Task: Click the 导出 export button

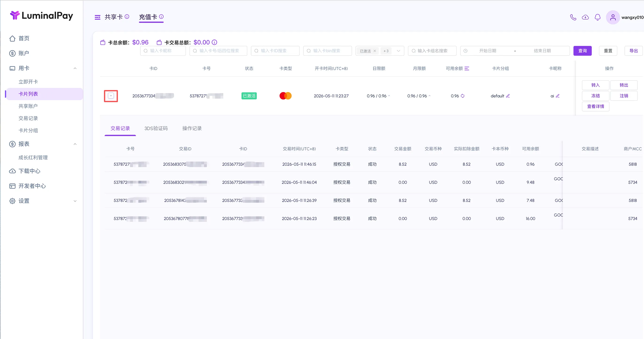Action: pyautogui.click(x=633, y=51)
